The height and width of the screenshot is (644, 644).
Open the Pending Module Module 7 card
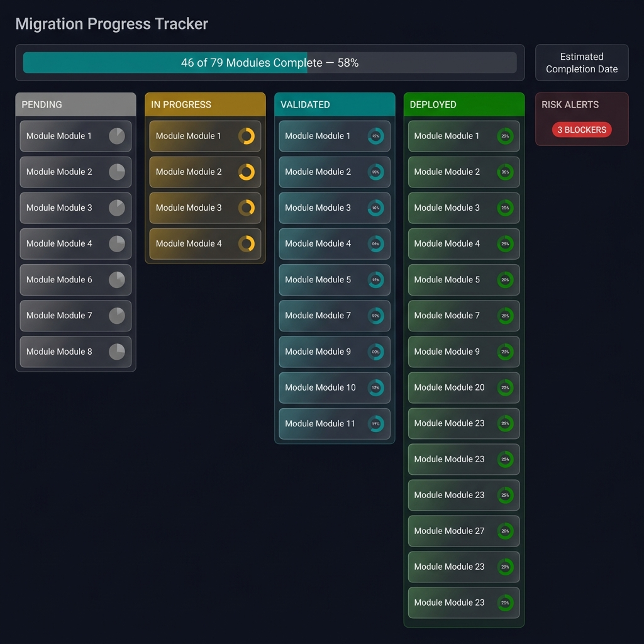[75, 316]
